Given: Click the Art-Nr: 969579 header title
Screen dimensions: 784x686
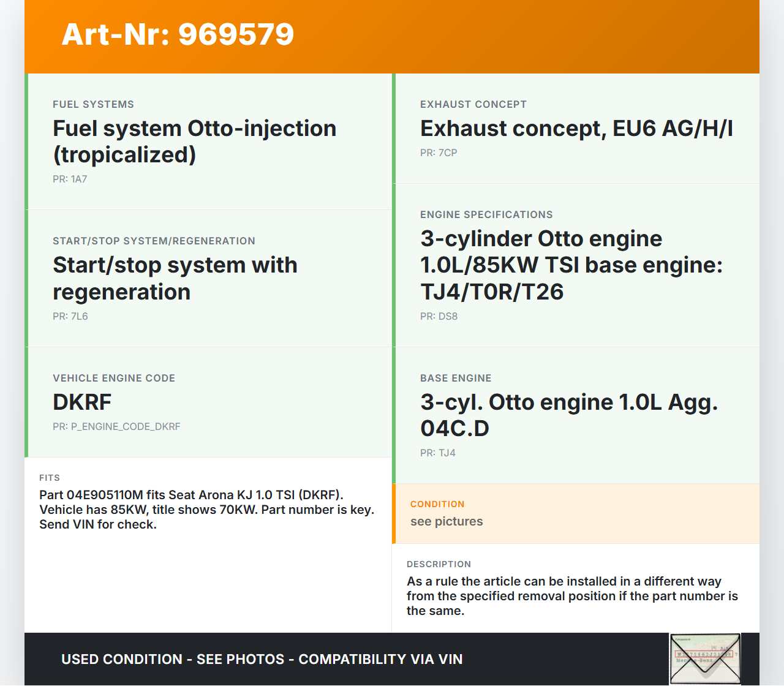Looking at the screenshot, I should click(x=178, y=34).
